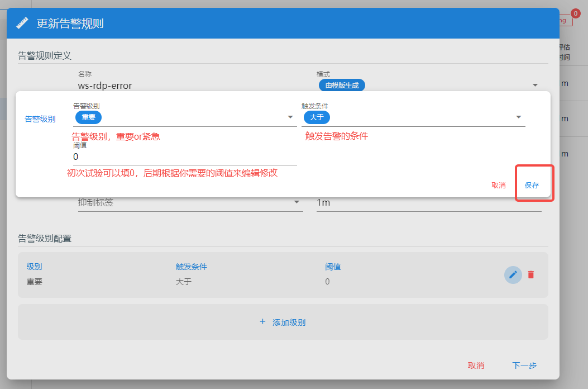Open the 告警级别 dropdown arrow
588x389 pixels.
click(290, 117)
